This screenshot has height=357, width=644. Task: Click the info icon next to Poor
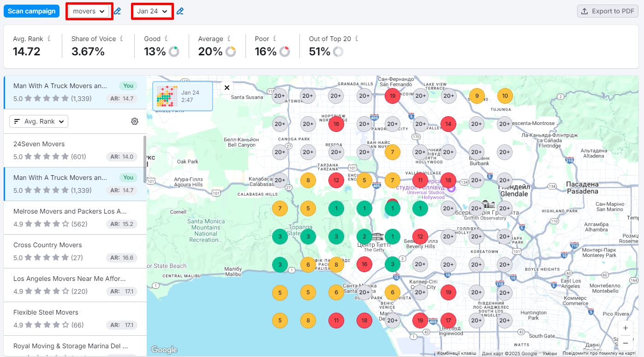(274, 39)
